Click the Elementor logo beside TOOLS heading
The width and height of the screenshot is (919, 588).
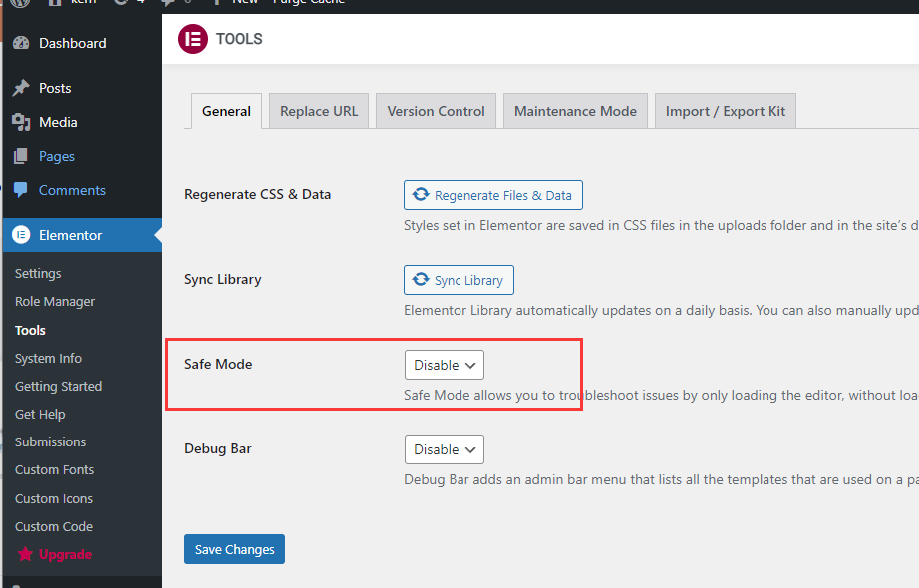tap(192, 39)
